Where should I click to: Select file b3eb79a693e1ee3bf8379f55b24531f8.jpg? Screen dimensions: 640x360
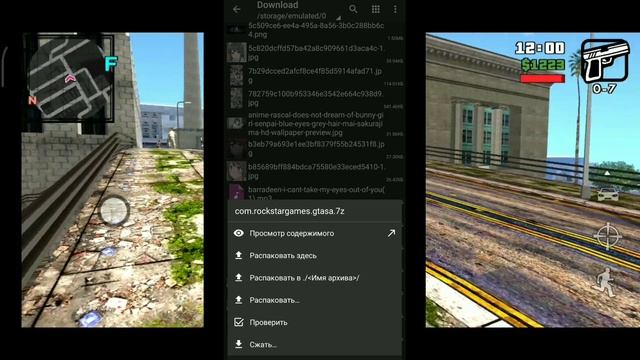pyautogui.click(x=314, y=149)
